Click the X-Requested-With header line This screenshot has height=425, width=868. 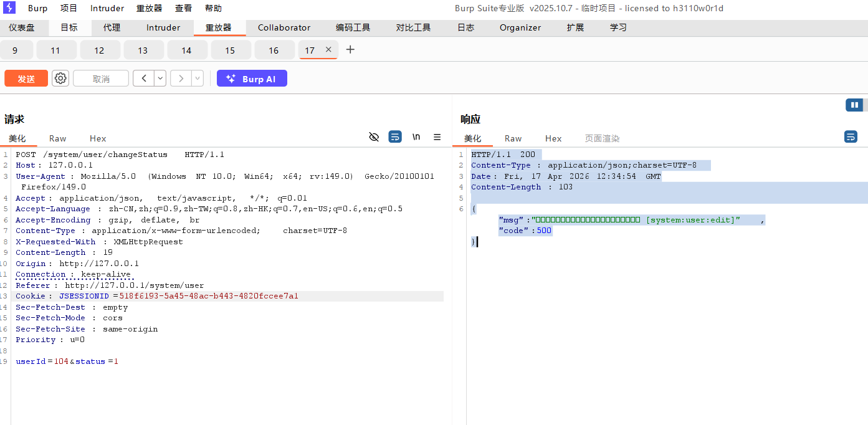[x=99, y=242]
